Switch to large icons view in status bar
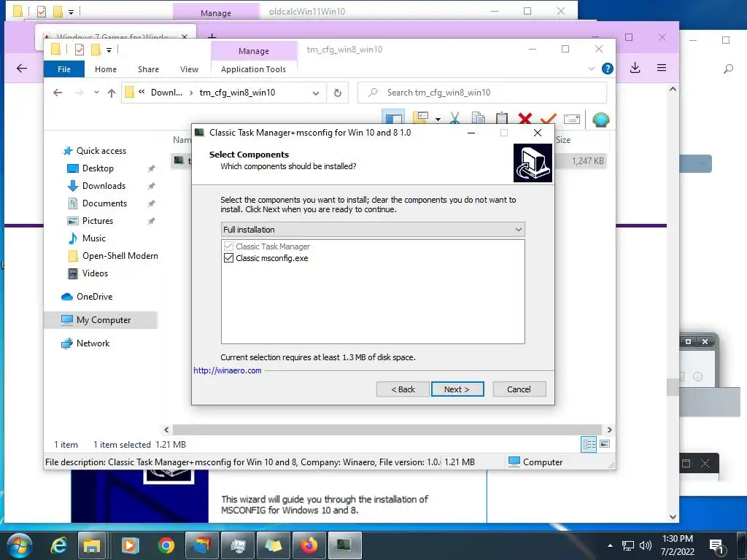The height and width of the screenshot is (560, 747). 605,444
